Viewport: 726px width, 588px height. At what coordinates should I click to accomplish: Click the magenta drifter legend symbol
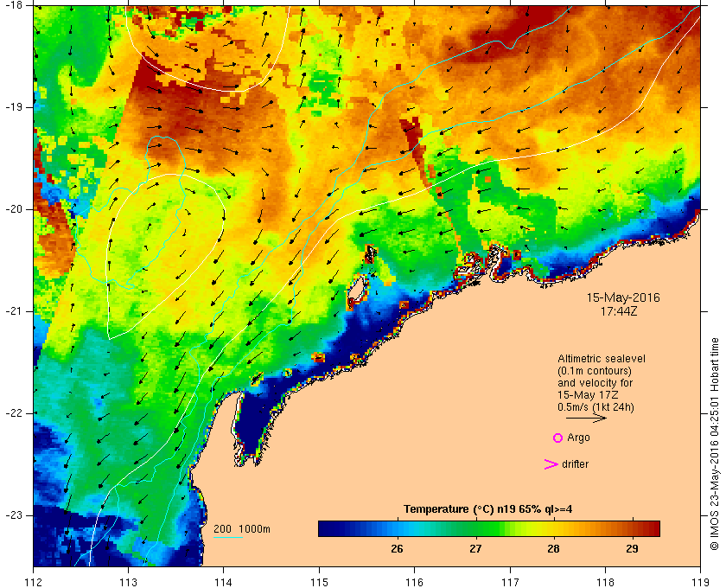(x=551, y=464)
